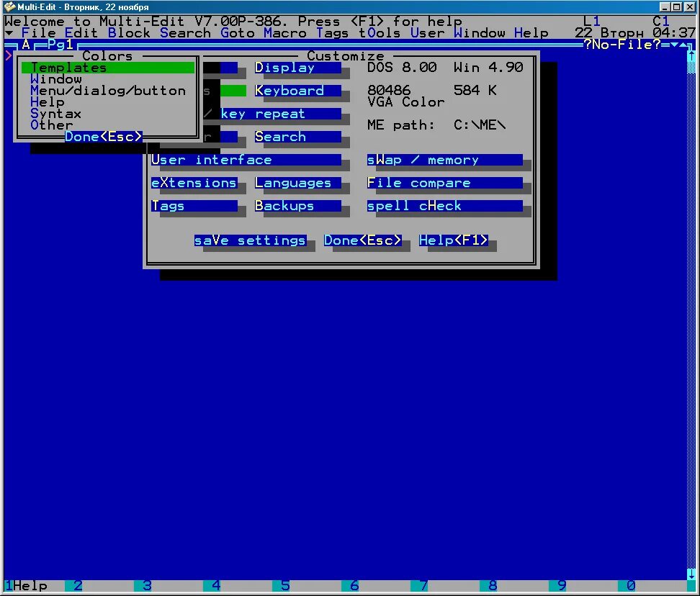Viewport: 700px width, 596px height.
Task: Open Tags settings in Customize dialog
Action: 194,206
